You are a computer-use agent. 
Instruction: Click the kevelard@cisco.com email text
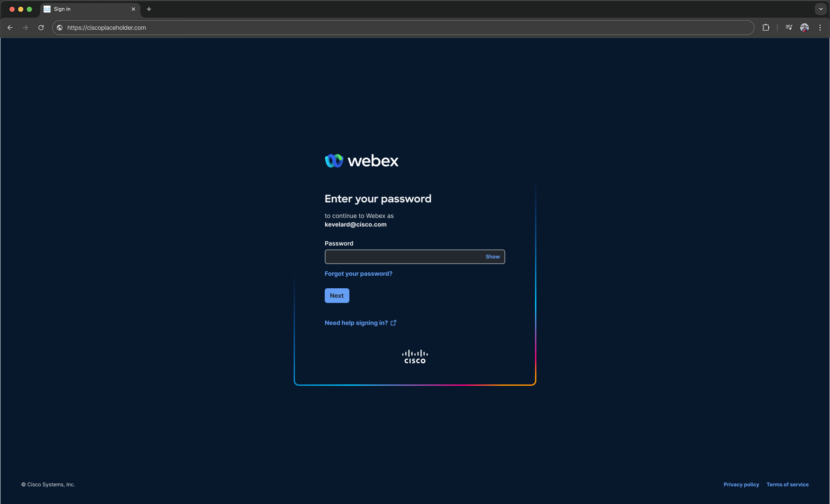click(355, 224)
